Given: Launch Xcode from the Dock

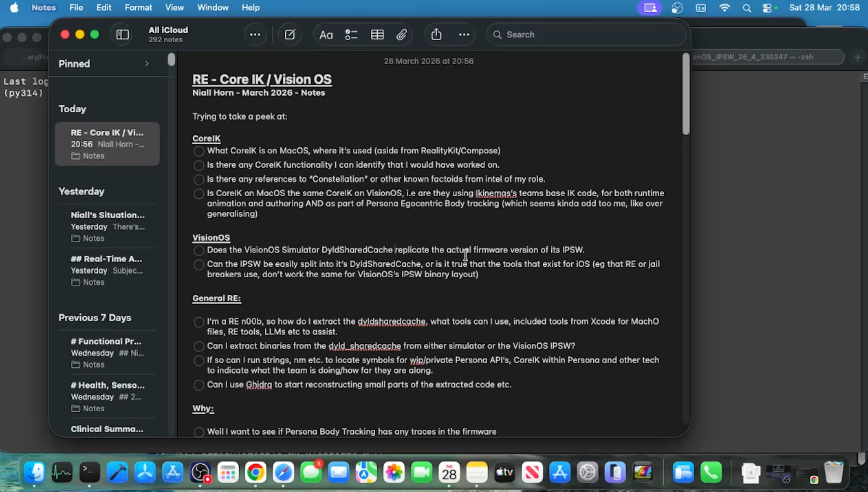Looking at the screenshot, I should click(x=117, y=472).
